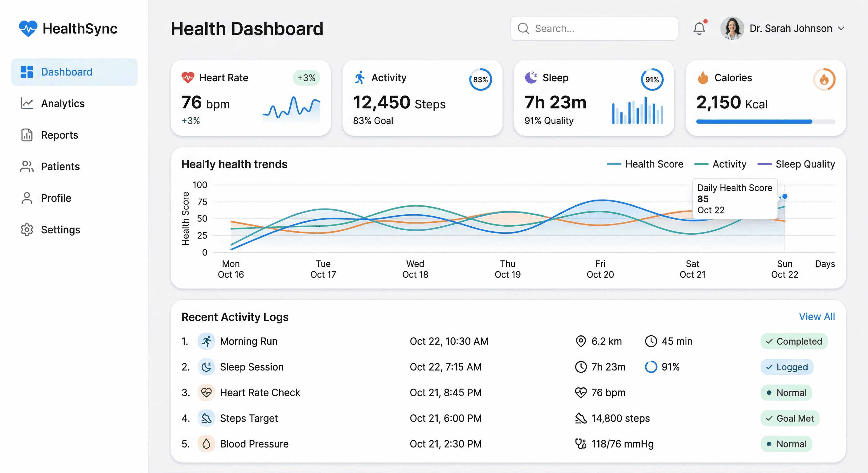The height and width of the screenshot is (473, 868).
Task: Click the Calories progress bar
Action: (765, 122)
